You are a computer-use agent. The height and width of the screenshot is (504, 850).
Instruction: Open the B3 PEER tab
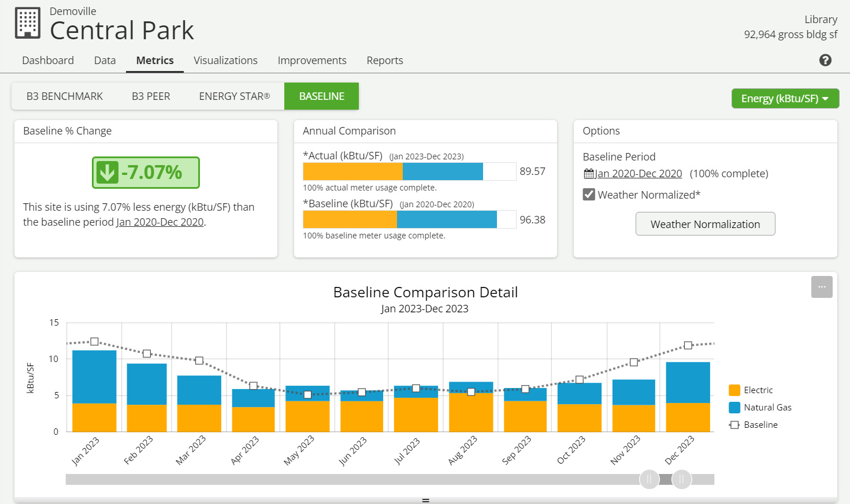pyautogui.click(x=151, y=96)
